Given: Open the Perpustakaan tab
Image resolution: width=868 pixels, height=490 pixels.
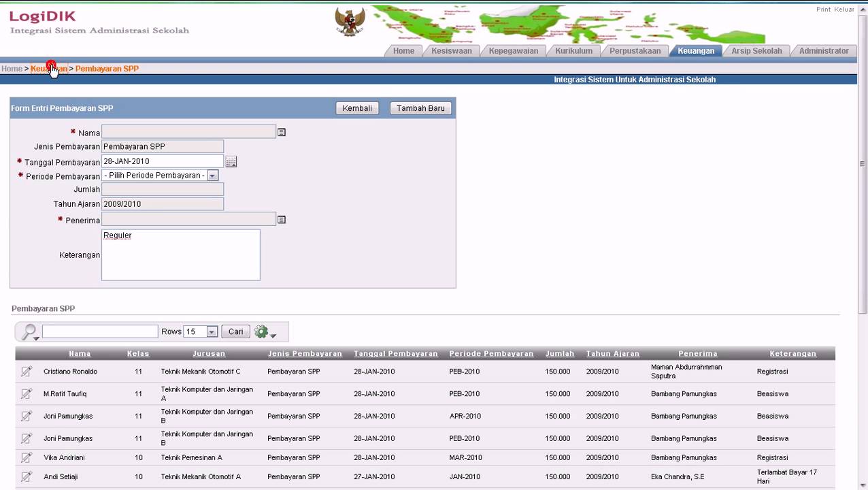Looking at the screenshot, I should click(x=635, y=51).
